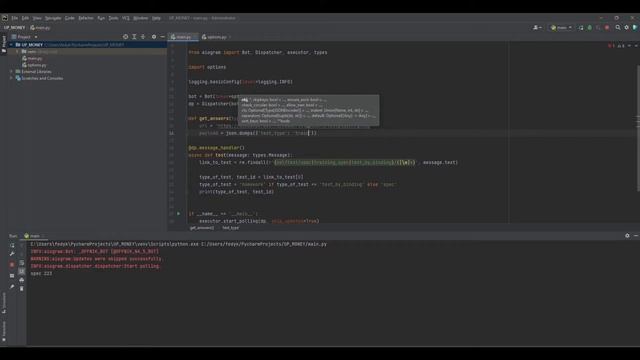
Task: Toggle soft-wrap in Run console
Action: pyautogui.click(x=22, y=263)
